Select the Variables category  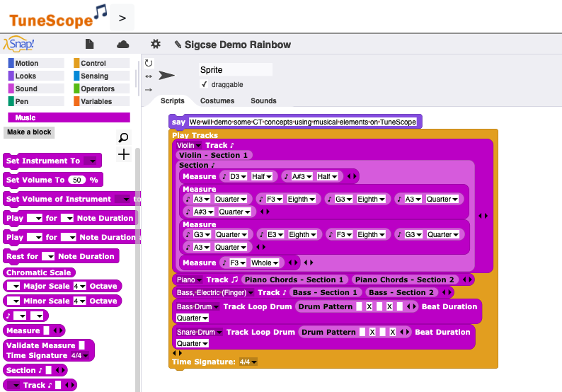tap(101, 101)
